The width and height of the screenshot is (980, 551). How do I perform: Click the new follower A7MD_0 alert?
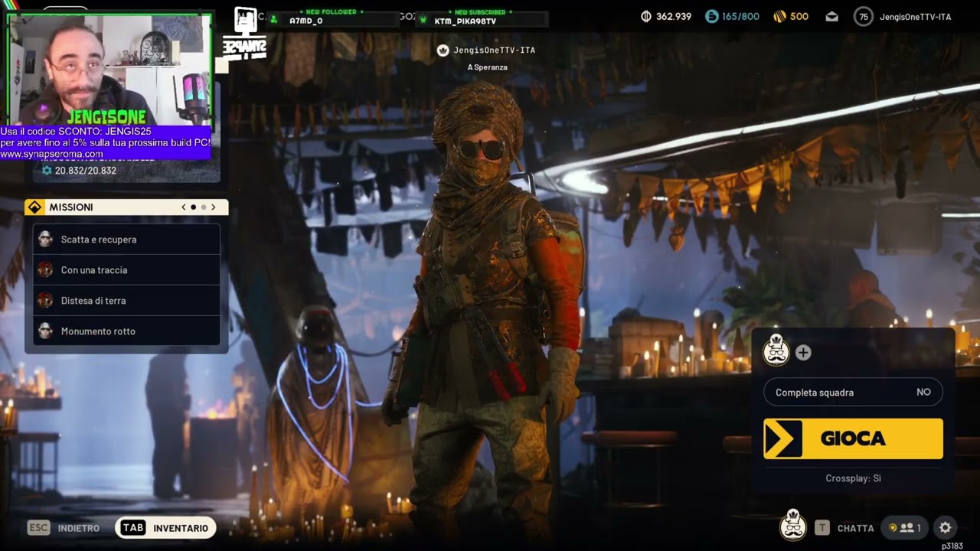(x=334, y=18)
